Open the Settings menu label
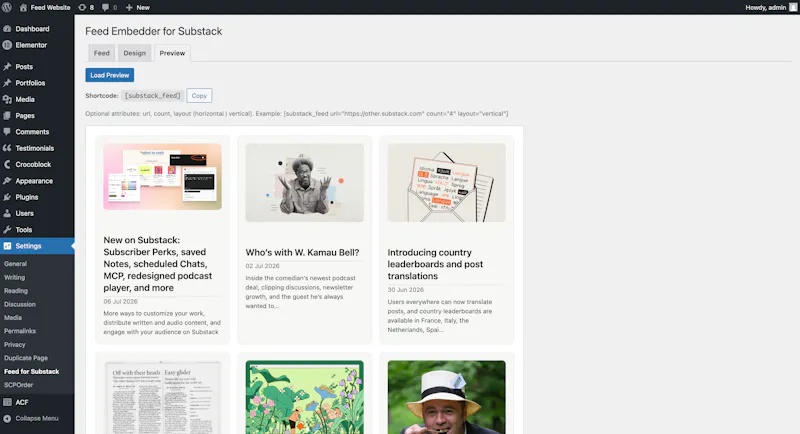The height and width of the screenshot is (434, 800). pos(28,246)
